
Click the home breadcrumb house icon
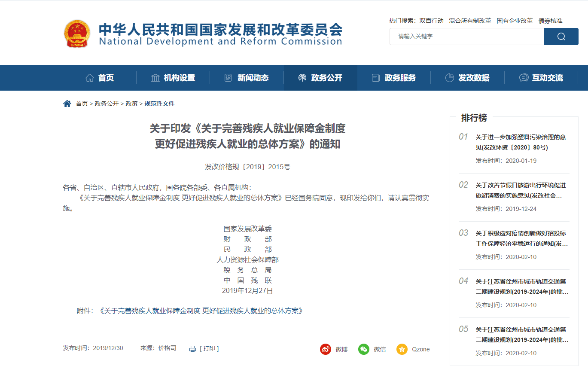click(67, 104)
